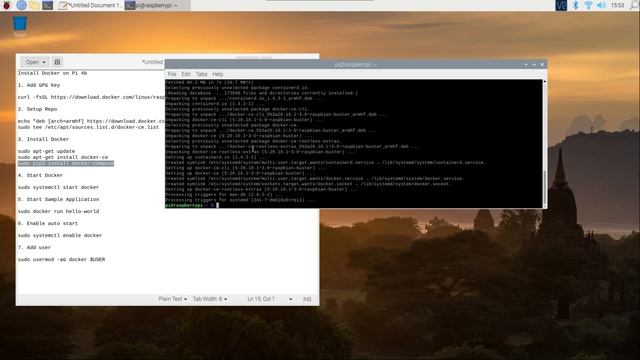Click the panel clock showing 15:53

pos(617,5)
